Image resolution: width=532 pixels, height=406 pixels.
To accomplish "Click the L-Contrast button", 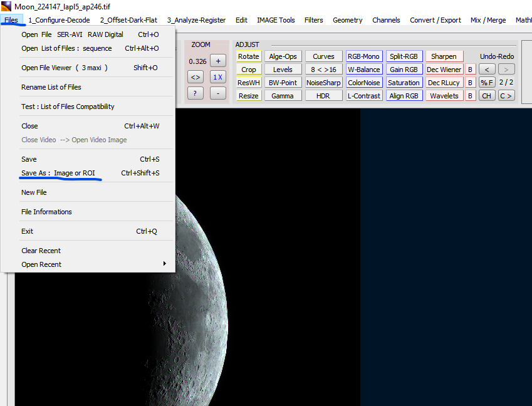I will [x=364, y=96].
